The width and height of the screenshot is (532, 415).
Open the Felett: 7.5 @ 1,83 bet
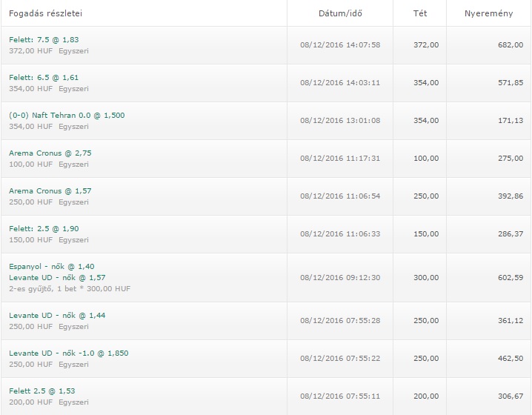tap(42, 39)
